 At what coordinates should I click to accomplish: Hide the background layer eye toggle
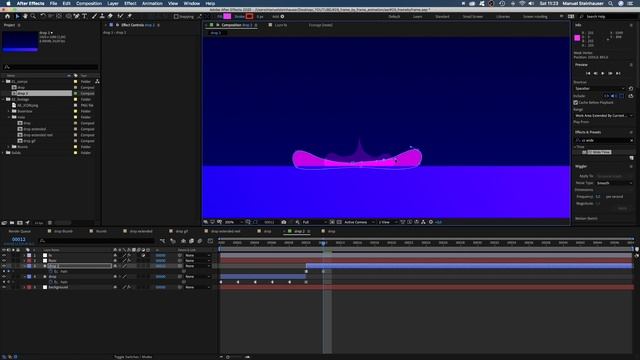(x=4, y=287)
